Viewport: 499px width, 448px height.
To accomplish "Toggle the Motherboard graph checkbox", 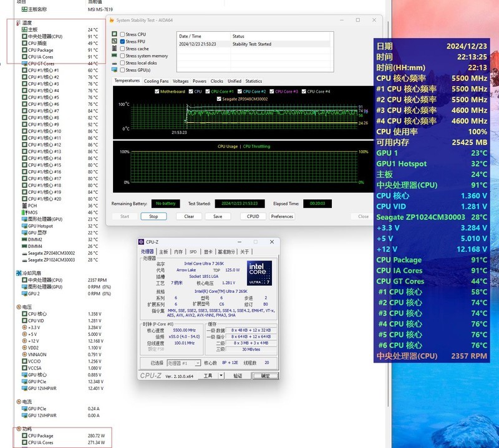I will point(157,92).
